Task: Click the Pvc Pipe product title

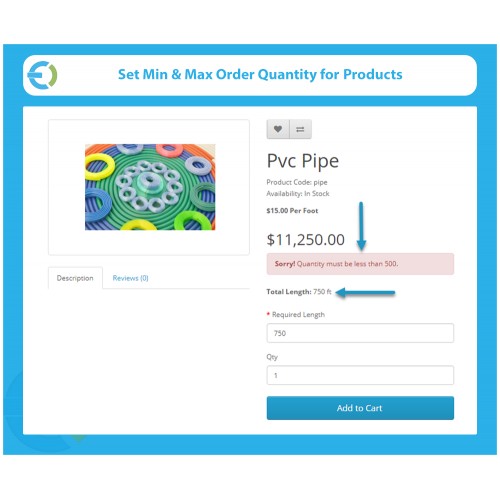Action: (303, 161)
